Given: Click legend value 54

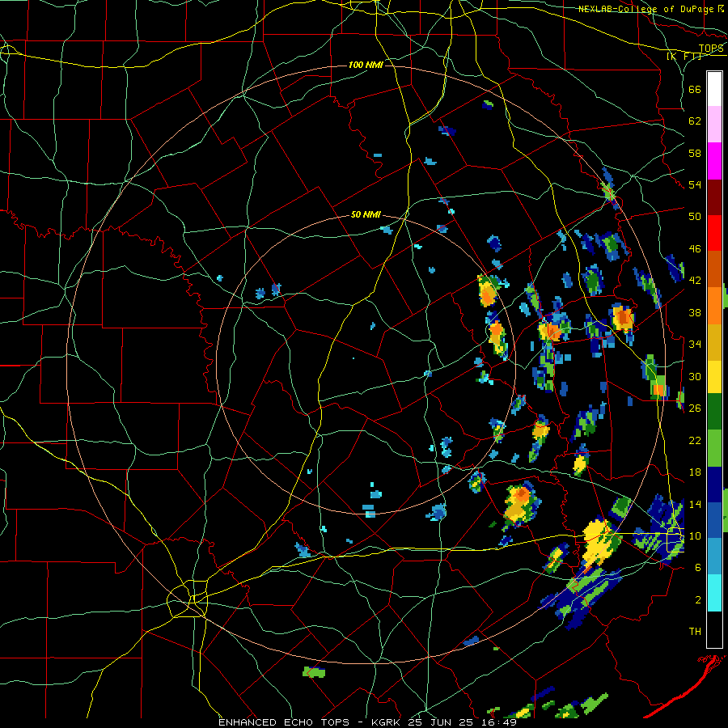Looking at the screenshot, I should click(x=695, y=184).
